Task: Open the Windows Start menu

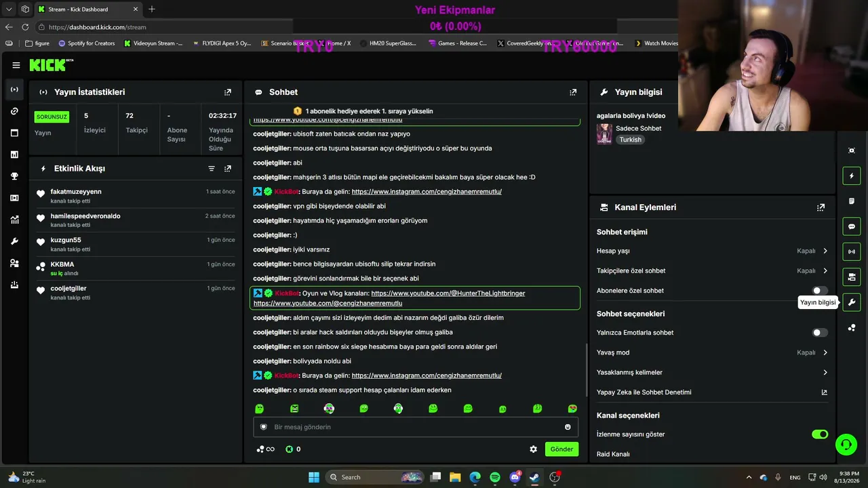Action: tap(314, 477)
